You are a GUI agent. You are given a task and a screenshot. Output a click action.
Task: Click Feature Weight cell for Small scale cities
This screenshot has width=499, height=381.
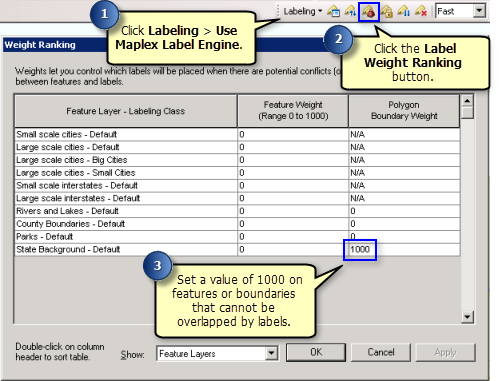click(293, 134)
